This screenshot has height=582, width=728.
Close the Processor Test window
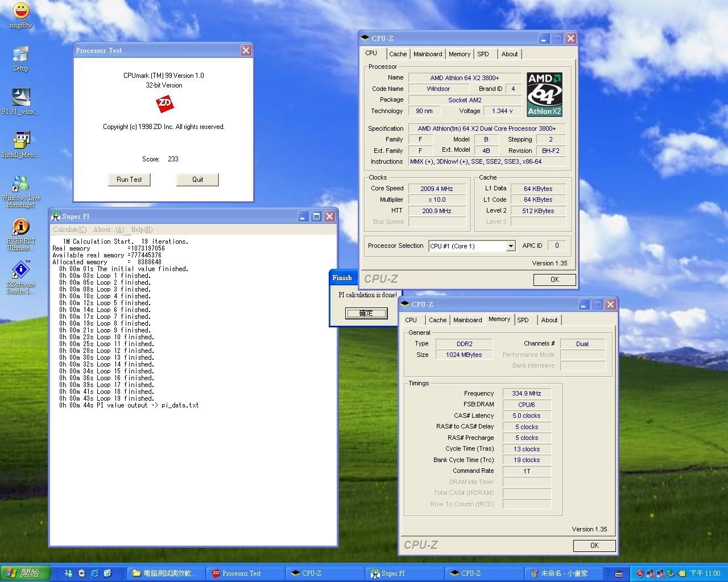pyautogui.click(x=246, y=51)
